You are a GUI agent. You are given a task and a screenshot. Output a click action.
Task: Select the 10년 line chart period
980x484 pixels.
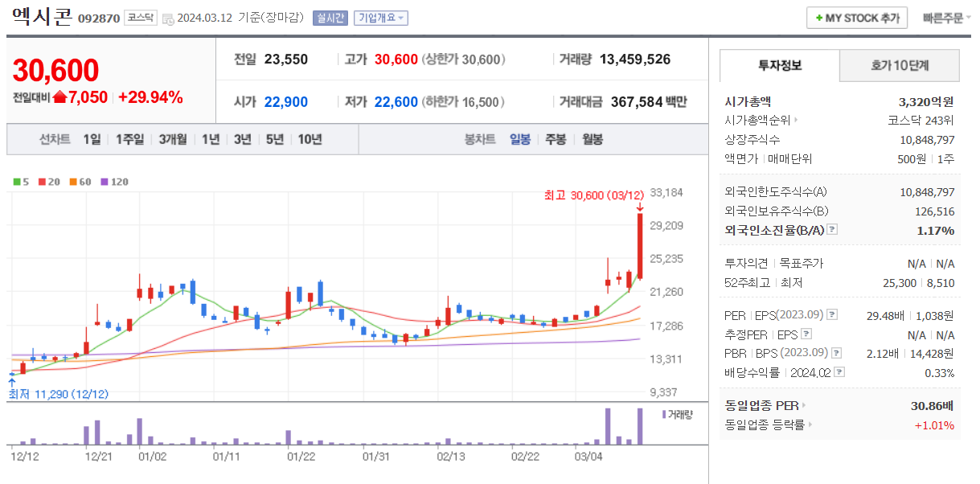[x=310, y=139]
